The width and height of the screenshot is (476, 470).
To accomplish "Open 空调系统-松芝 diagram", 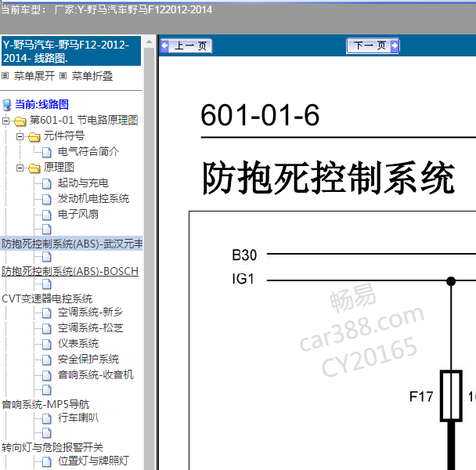I will 91,328.
